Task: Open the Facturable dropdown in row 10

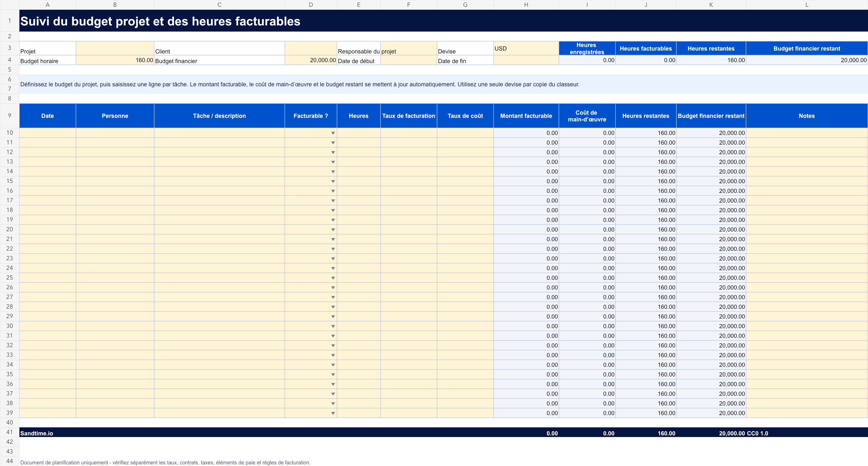Action: [333, 133]
